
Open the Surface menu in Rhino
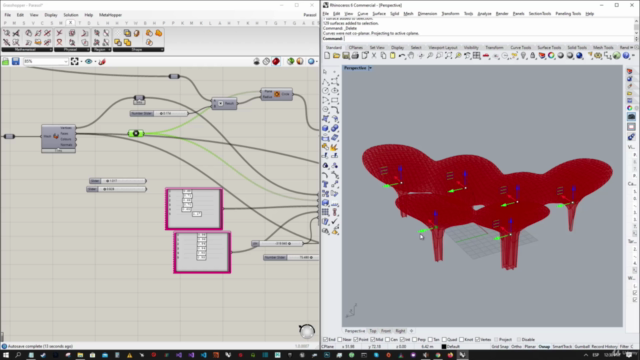379,13
